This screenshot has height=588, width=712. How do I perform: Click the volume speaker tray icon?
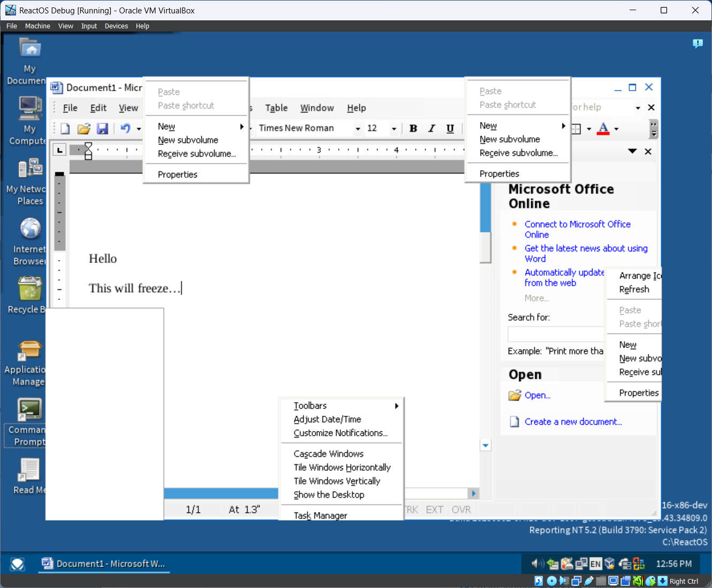coord(538,564)
